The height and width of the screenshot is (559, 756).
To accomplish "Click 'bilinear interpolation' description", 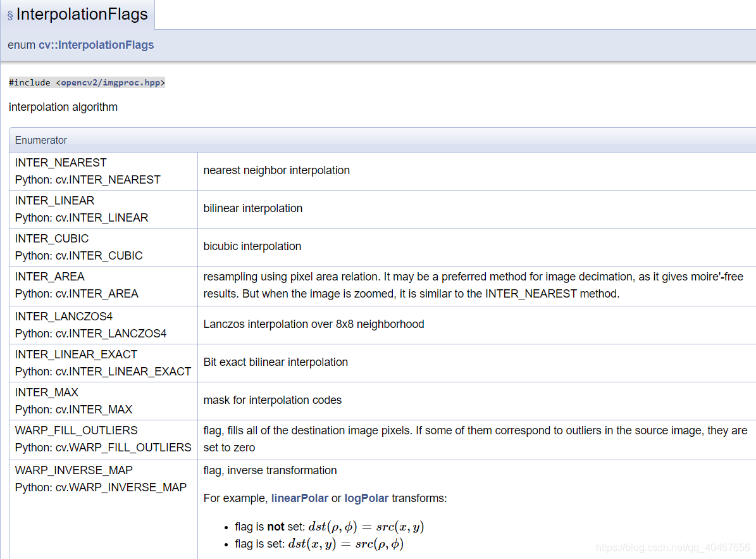I will (x=252, y=208).
